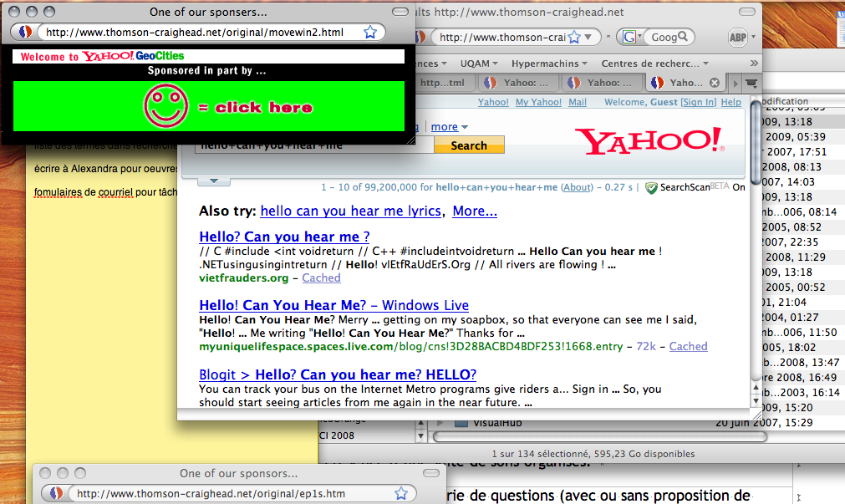Expand the VisualHub folder disclosure triangle
Viewport: 845px width, 504px height.
[x=440, y=423]
